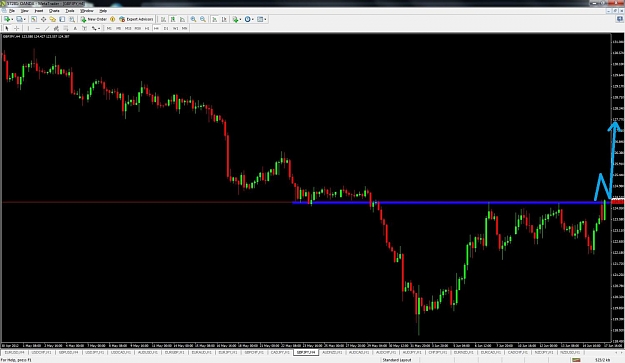The image size is (625, 363).
Task: Click the New Order button
Action: tap(93, 19)
